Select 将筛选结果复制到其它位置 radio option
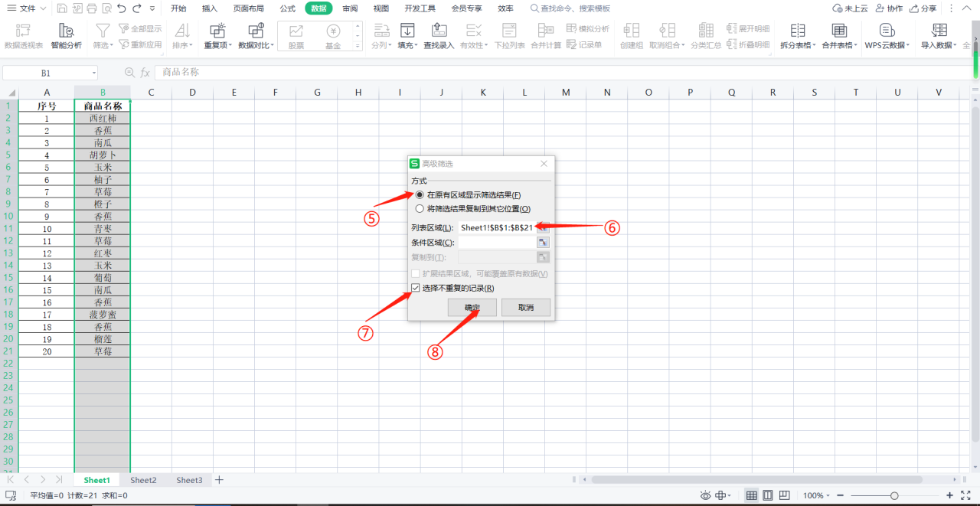980x506 pixels. [419, 209]
